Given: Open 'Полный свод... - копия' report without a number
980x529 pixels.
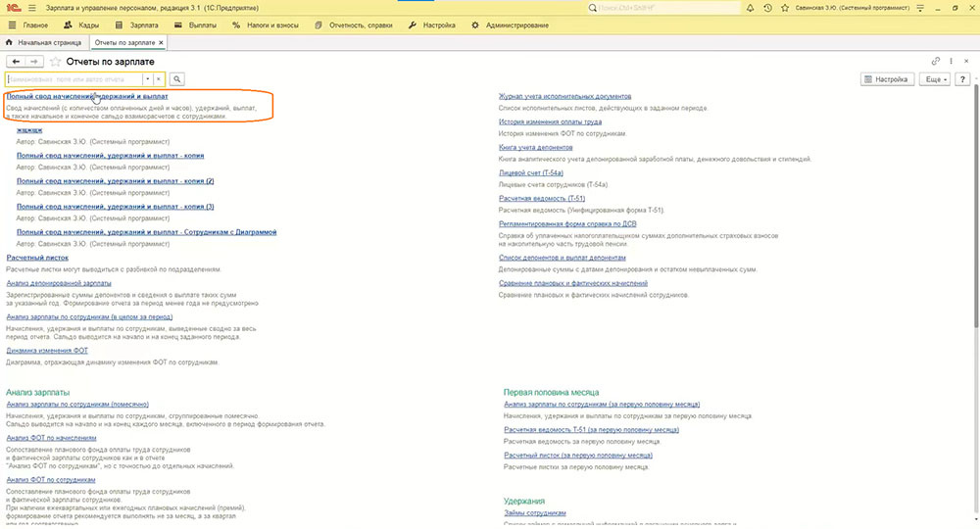Looking at the screenshot, I should coord(110,156).
